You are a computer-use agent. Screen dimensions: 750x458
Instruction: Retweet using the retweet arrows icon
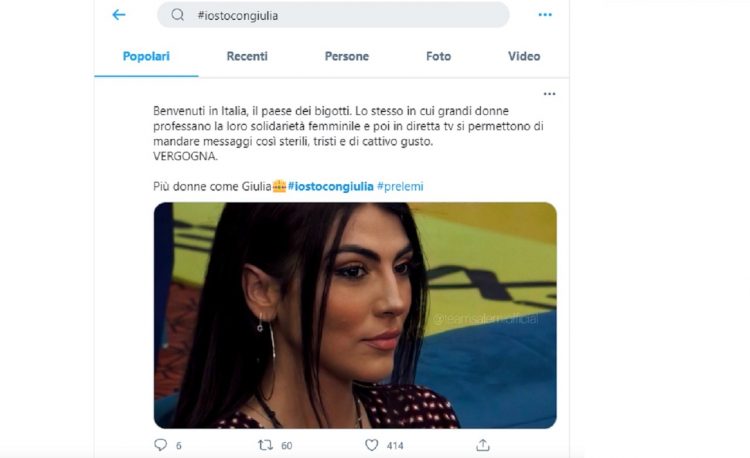pos(265,445)
